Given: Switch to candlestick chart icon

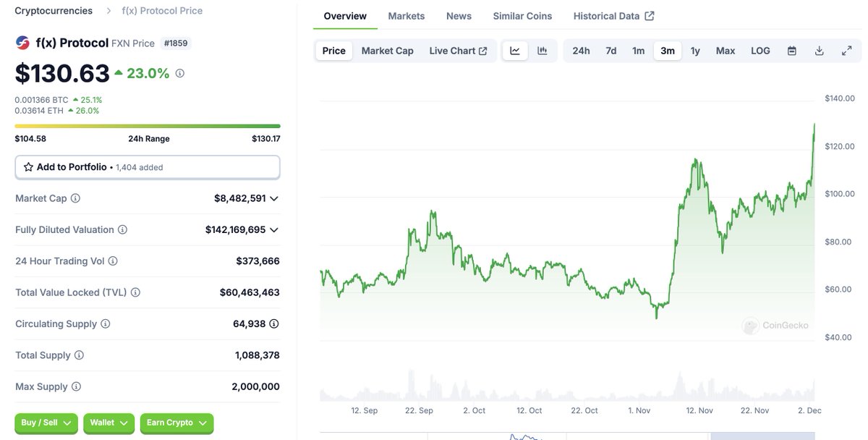Looking at the screenshot, I should (x=542, y=51).
